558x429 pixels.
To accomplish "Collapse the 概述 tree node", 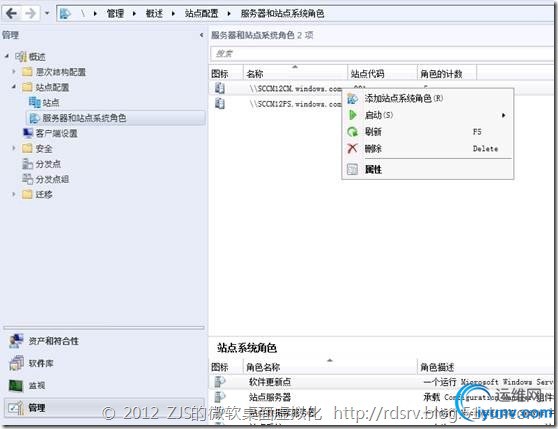I will tap(7, 56).
